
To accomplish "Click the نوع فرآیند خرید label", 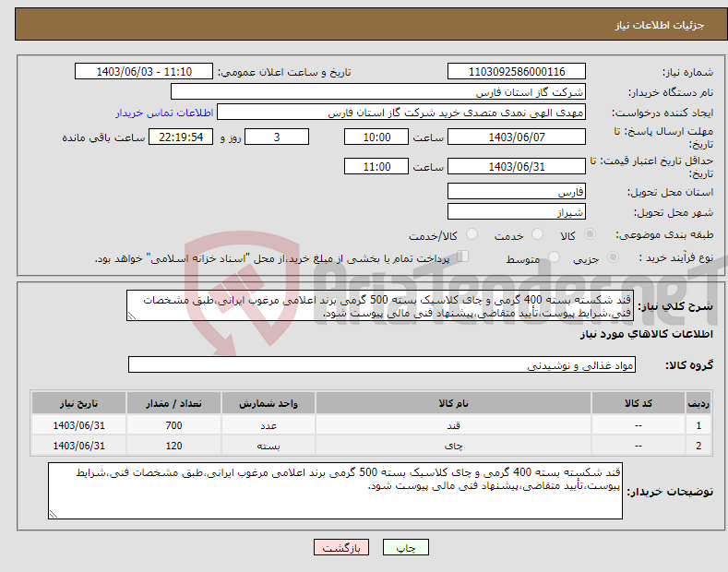I will (676, 257).
